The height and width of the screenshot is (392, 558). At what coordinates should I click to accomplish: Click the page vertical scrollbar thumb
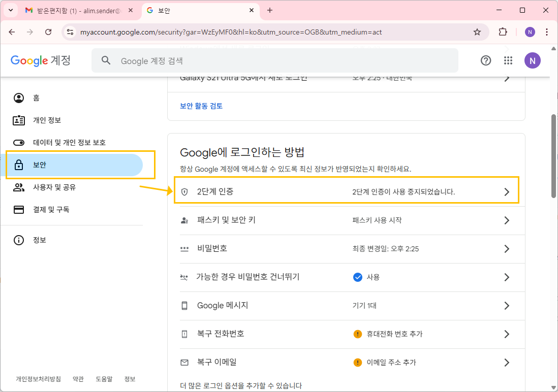pos(553,156)
